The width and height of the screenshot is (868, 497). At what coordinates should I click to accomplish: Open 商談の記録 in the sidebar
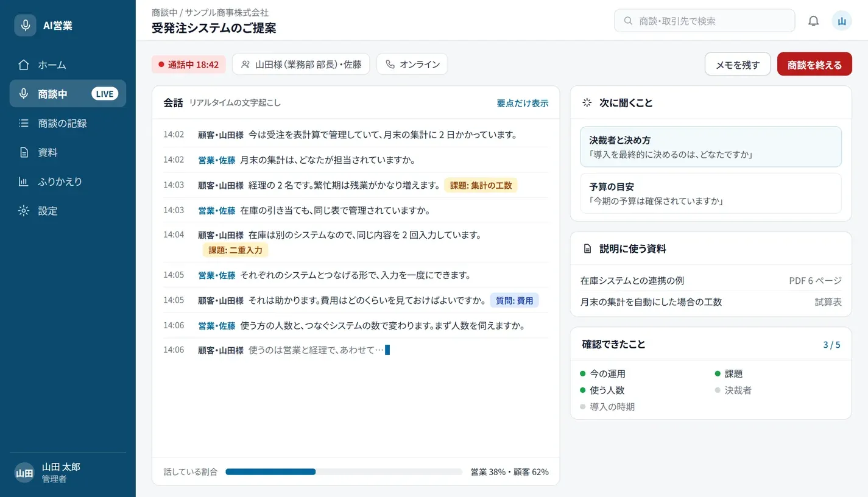tap(68, 123)
